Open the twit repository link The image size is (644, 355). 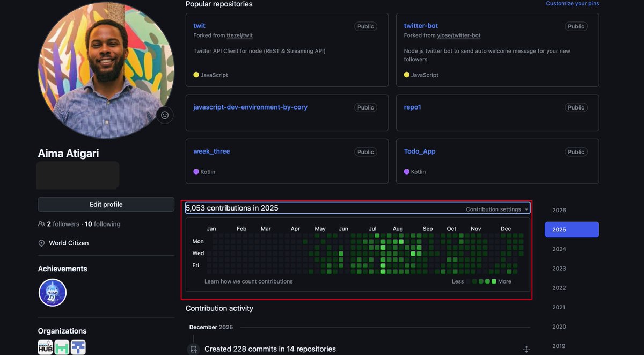(x=199, y=25)
